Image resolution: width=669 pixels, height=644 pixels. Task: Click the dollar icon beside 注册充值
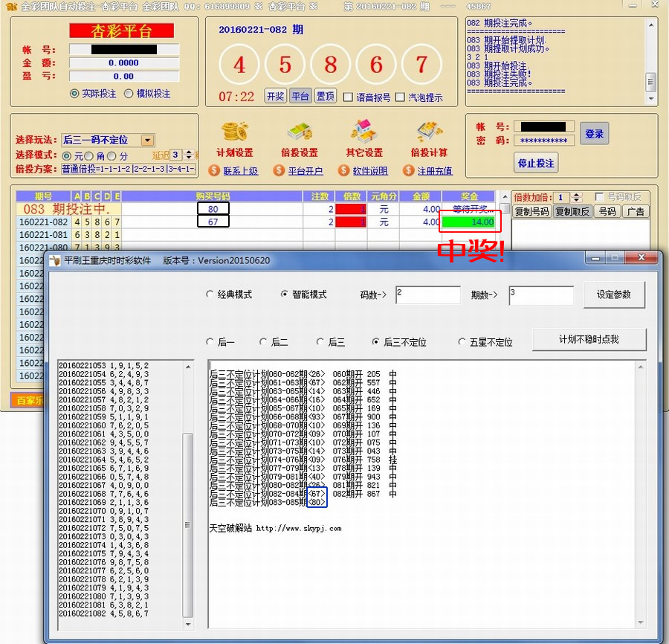click(409, 171)
